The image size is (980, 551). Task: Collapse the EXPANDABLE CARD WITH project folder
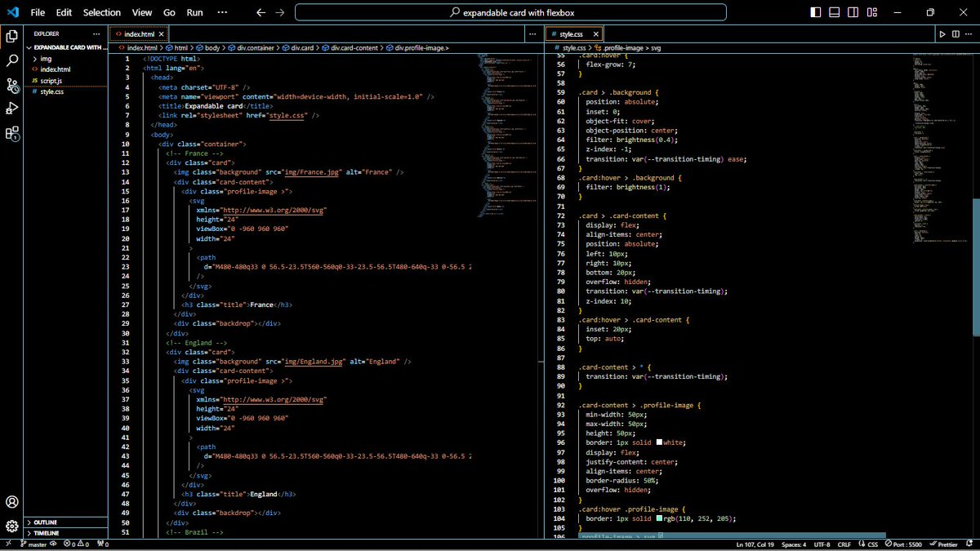pyautogui.click(x=66, y=47)
